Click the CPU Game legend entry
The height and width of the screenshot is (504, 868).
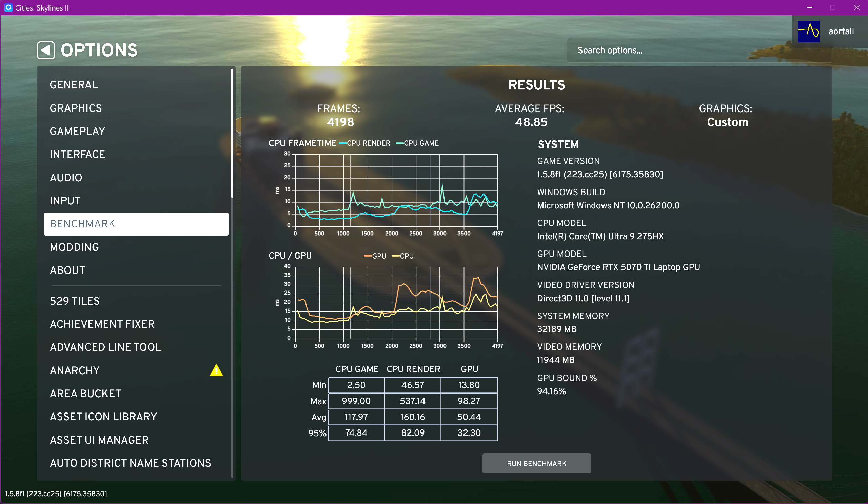pos(417,143)
